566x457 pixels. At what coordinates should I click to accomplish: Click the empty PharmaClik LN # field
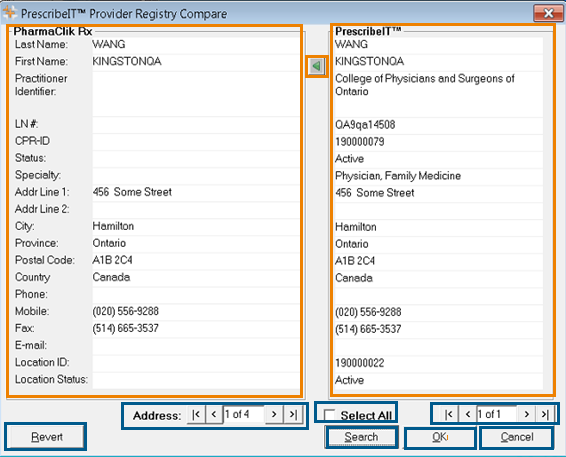pos(196,125)
